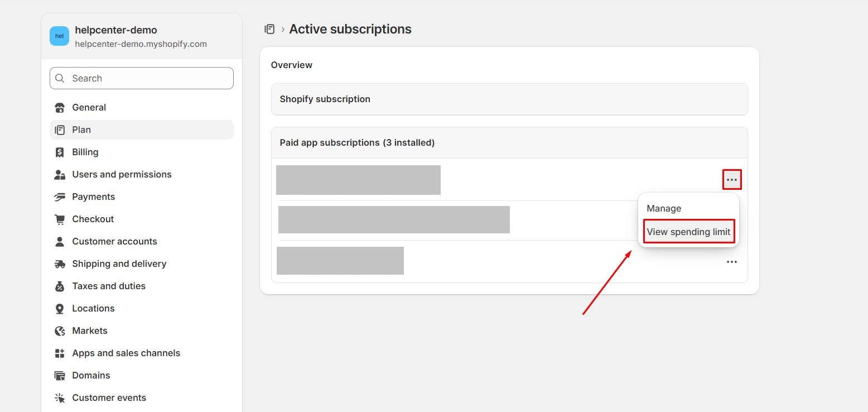The height and width of the screenshot is (412, 868).
Task: Open the third app's three-dot menu
Action: 732,262
